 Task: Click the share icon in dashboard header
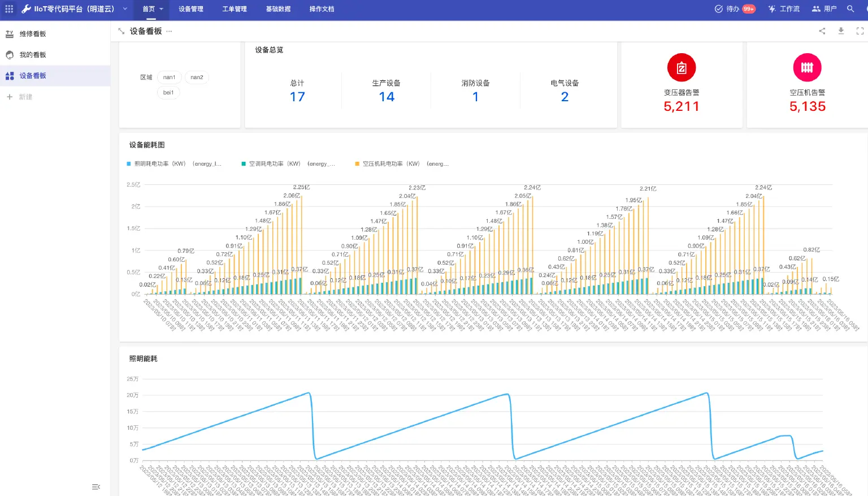point(822,31)
